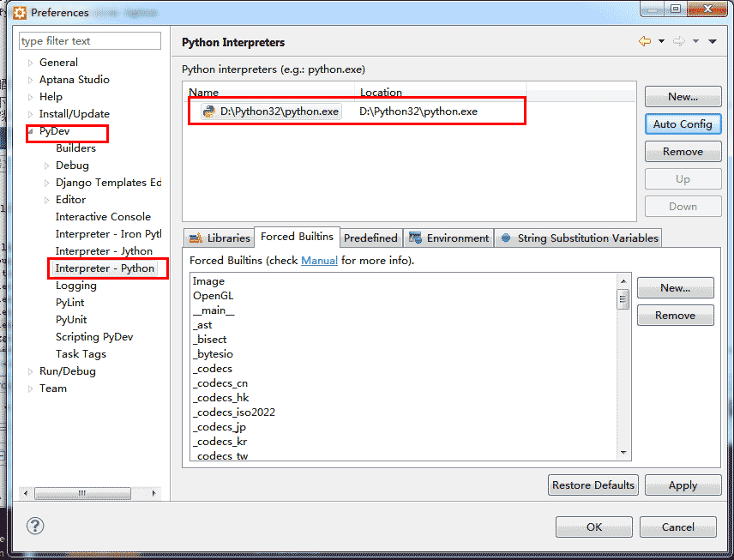This screenshot has width=734, height=560.
Task: Select _bisect builtin entry
Action: tap(210, 340)
